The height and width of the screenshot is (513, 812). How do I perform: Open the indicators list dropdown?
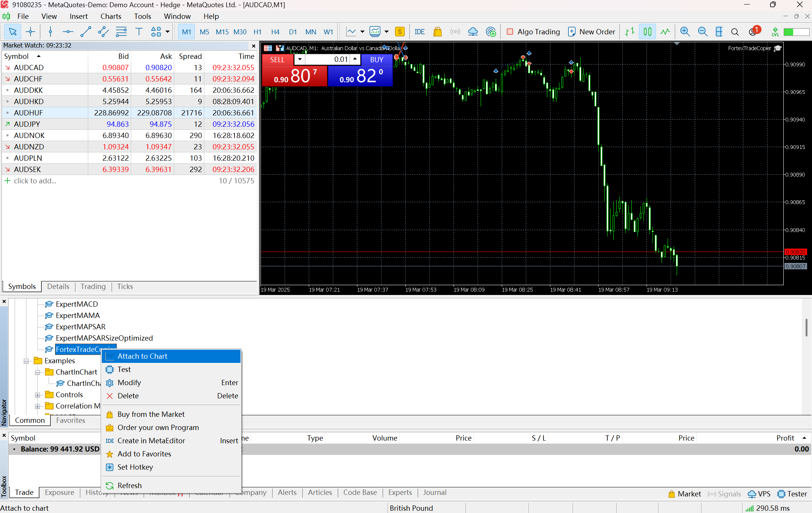point(386,32)
